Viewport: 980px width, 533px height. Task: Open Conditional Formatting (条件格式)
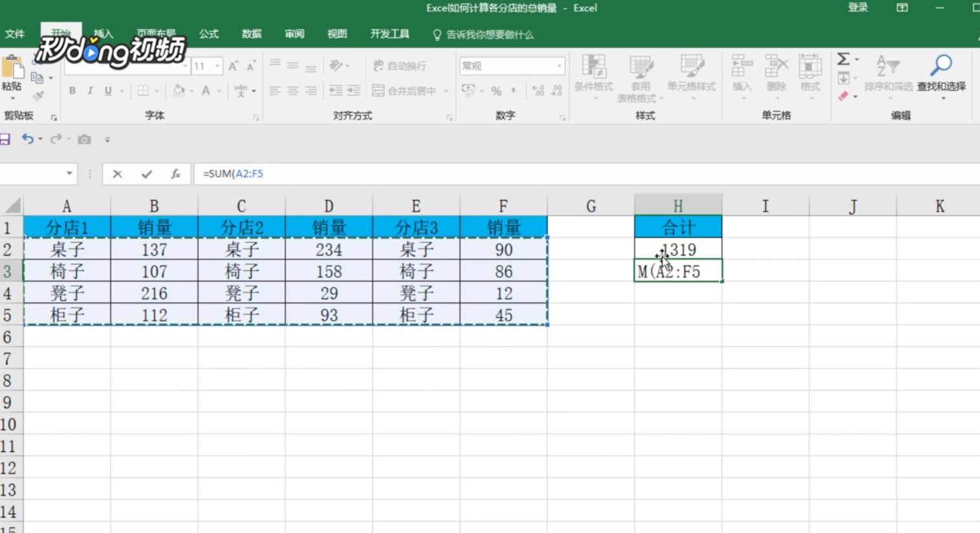[x=594, y=77]
